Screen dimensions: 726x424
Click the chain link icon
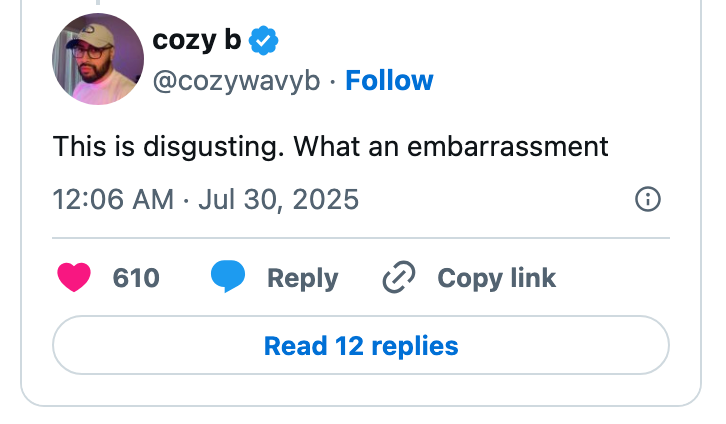399,277
